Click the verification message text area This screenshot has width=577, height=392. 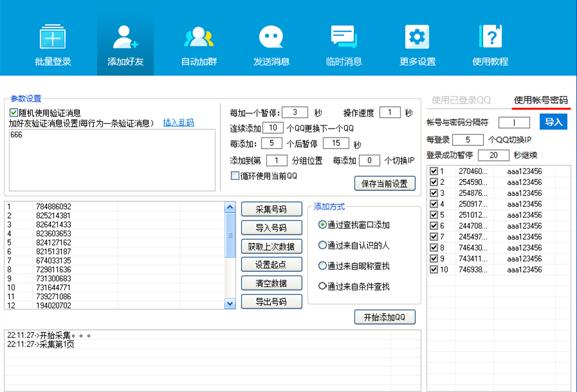[x=112, y=160]
